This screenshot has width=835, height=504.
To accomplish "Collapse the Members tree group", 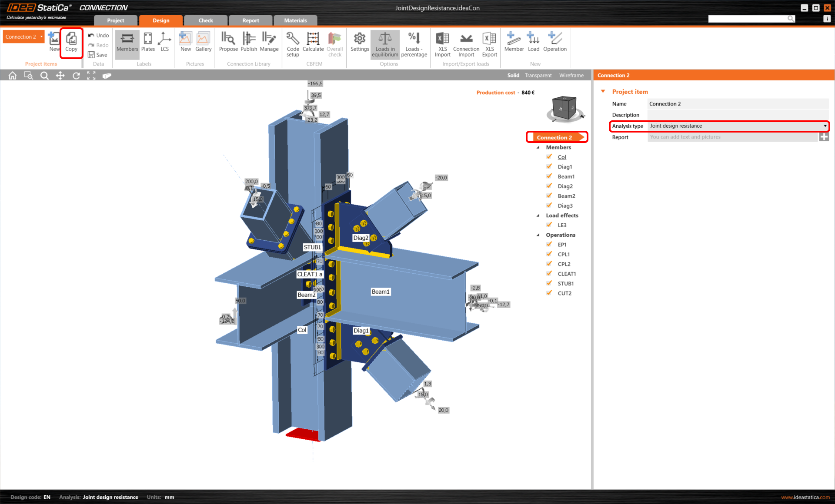I will point(538,147).
